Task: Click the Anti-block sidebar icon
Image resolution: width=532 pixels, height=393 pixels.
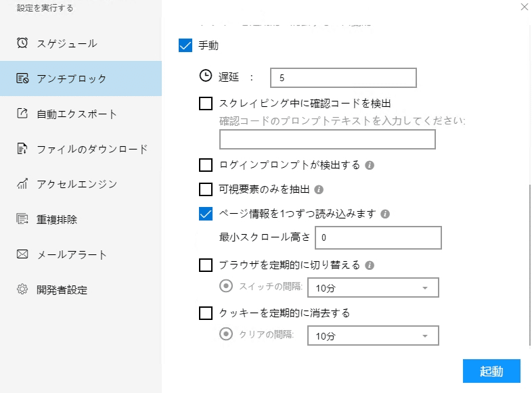Action: 22,78
